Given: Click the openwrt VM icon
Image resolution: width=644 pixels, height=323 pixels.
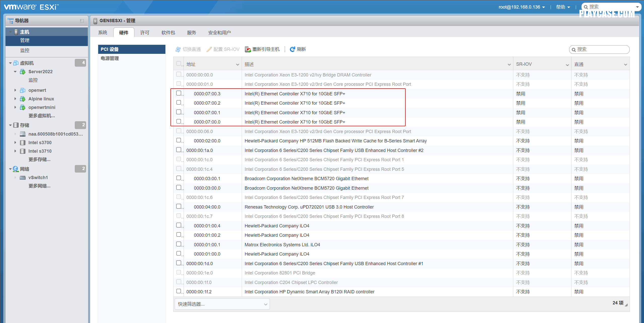Looking at the screenshot, I should click(x=23, y=90).
